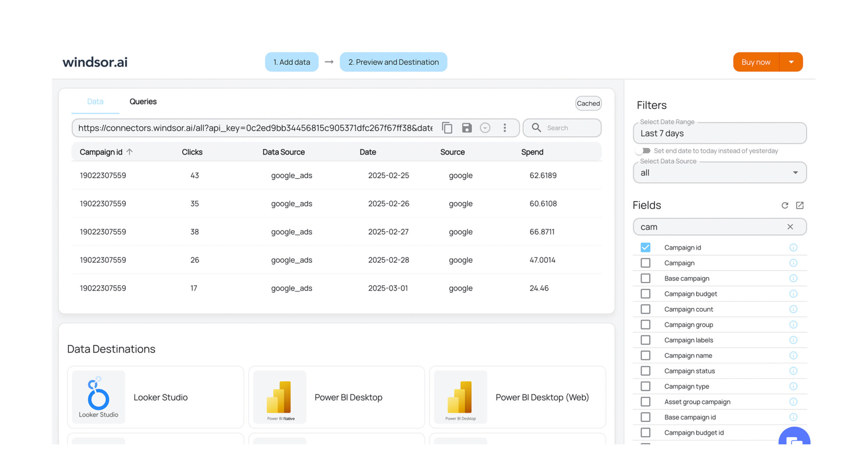The height and width of the screenshot is (464, 868).
Task: Click the Power BI Desktop (Web) logo
Action: point(460,397)
